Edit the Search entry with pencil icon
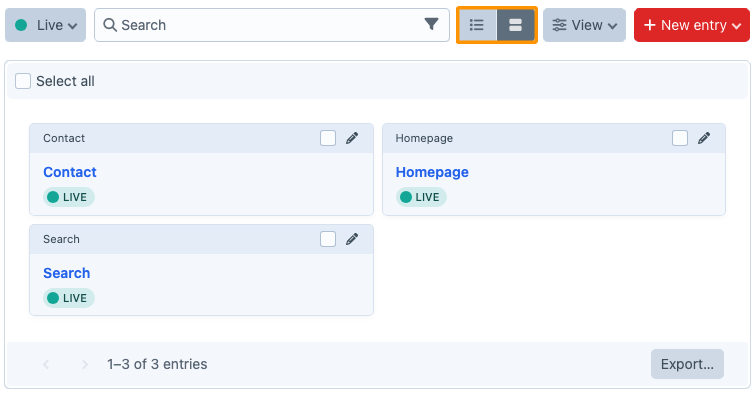The height and width of the screenshot is (393, 755). click(x=352, y=239)
